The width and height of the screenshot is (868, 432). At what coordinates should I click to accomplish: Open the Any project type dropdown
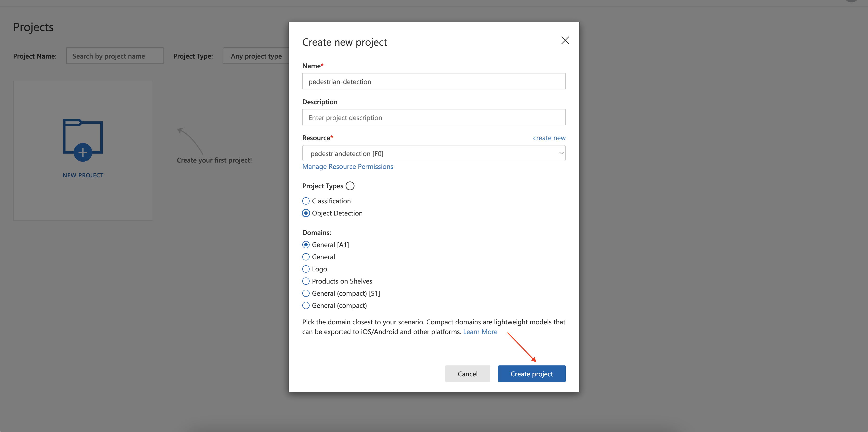coord(256,56)
